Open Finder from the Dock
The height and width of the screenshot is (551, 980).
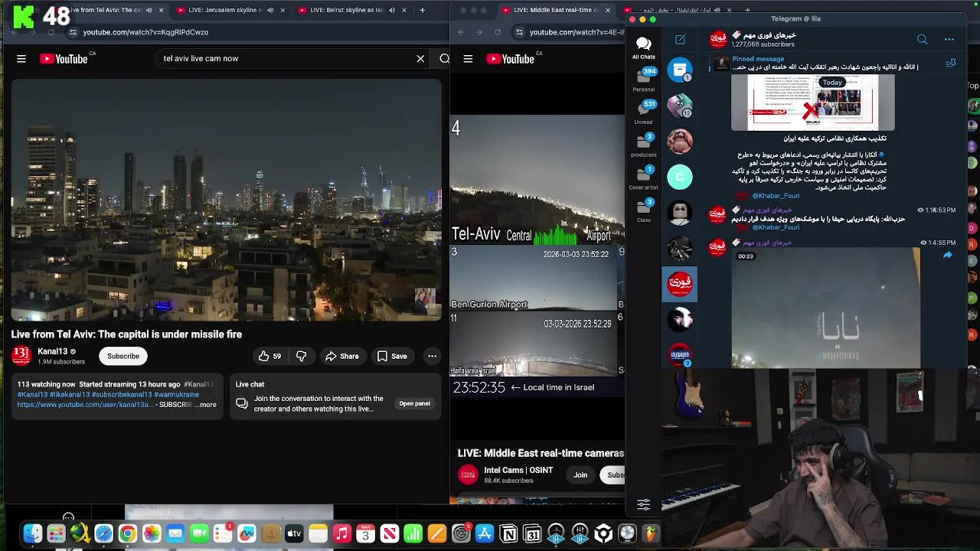point(32,533)
